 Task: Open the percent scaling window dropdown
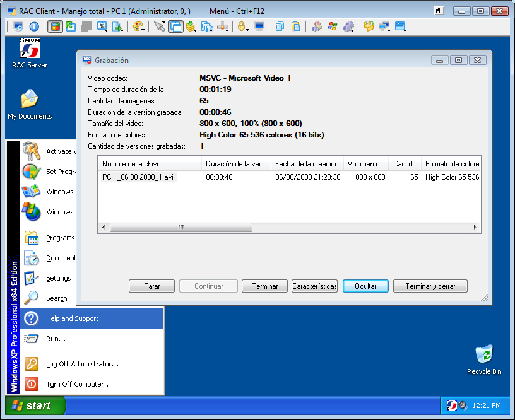[x=102, y=26]
